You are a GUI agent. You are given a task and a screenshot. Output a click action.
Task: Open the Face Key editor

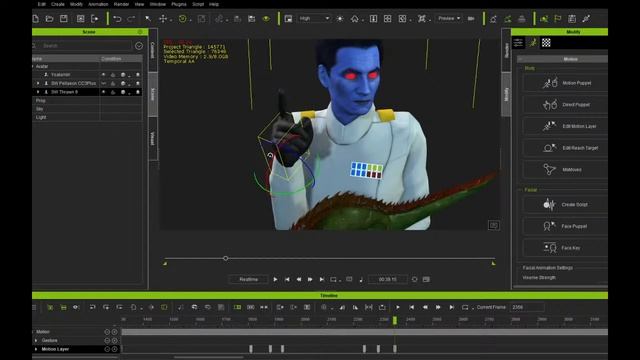coord(565,248)
